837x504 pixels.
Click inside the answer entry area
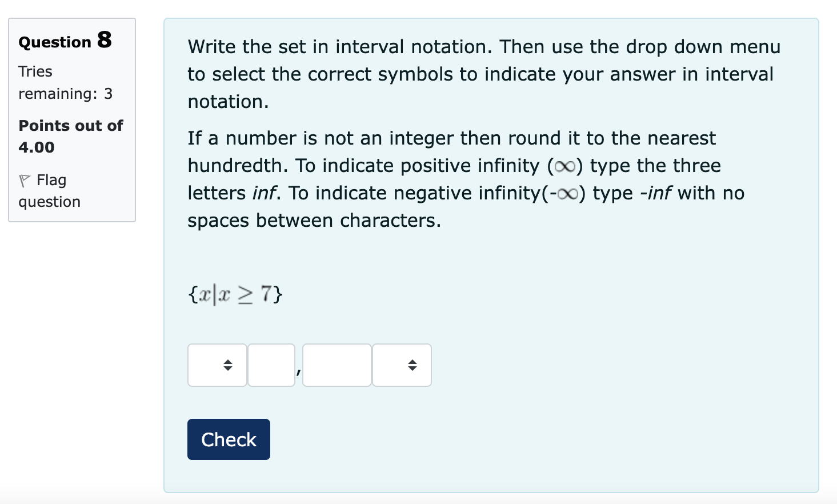coord(309,365)
